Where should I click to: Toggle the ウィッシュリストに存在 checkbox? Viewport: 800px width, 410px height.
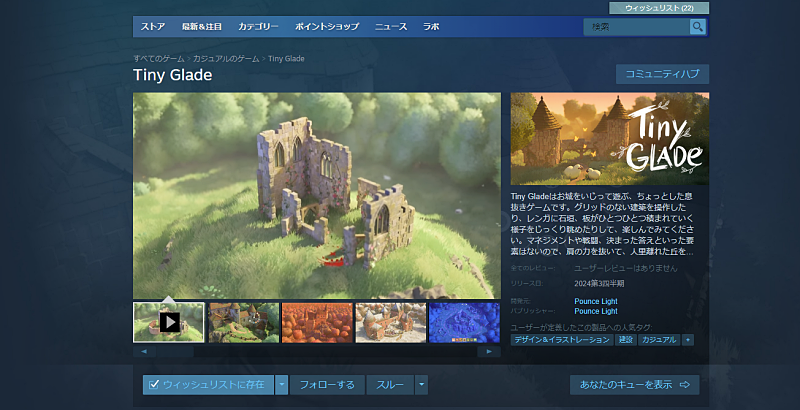coord(154,384)
